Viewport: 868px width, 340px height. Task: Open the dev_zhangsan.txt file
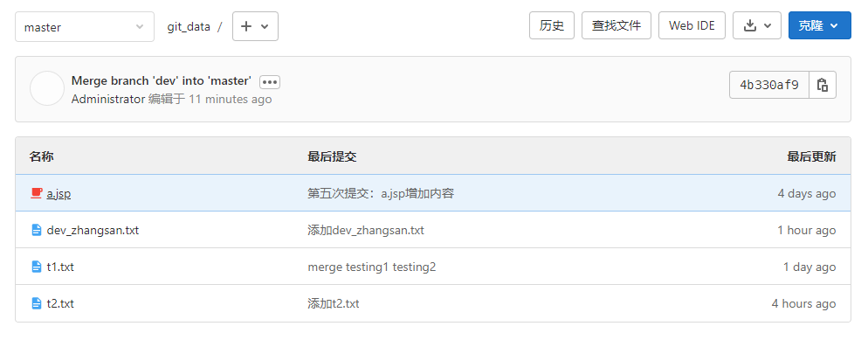pyautogui.click(x=93, y=231)
